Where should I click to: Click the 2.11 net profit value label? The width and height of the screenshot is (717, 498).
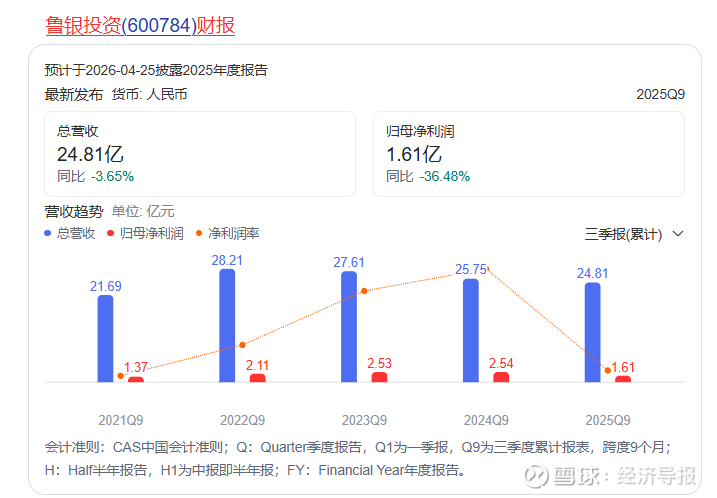(257, 365)
